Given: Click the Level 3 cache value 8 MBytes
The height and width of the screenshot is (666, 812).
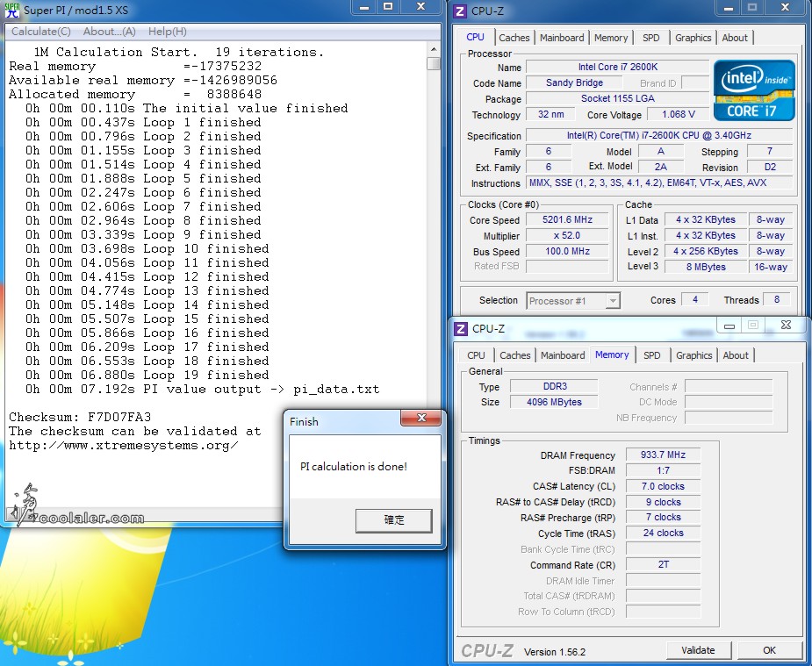Looking at the screenshot, I should pos(705,267).
